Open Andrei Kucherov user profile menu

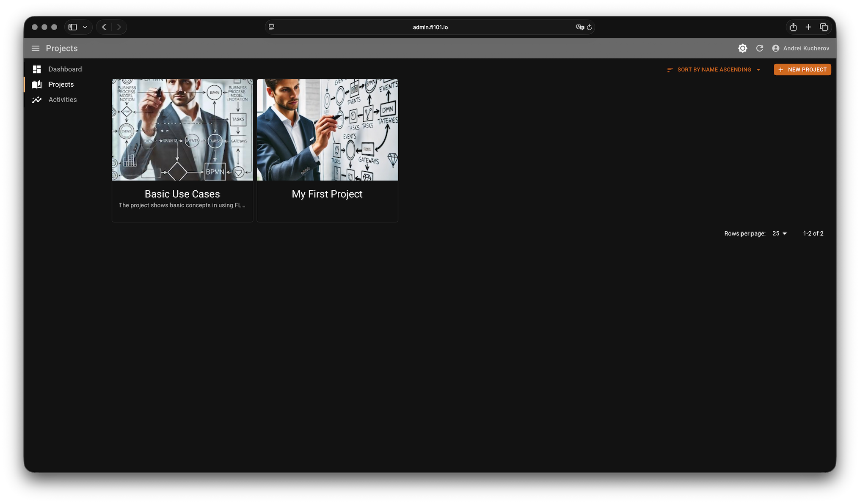coord(801,48)
